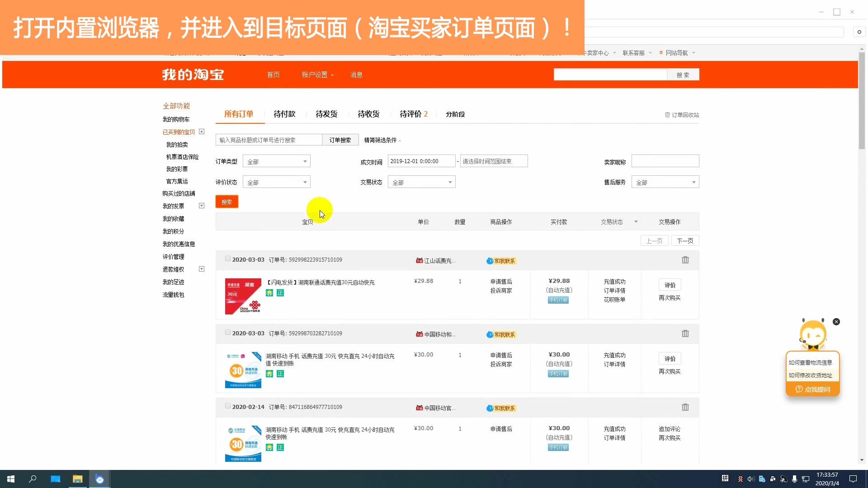Close the floating helper assistant widget
The image size is (868, 488).
[x=836, y=322]
